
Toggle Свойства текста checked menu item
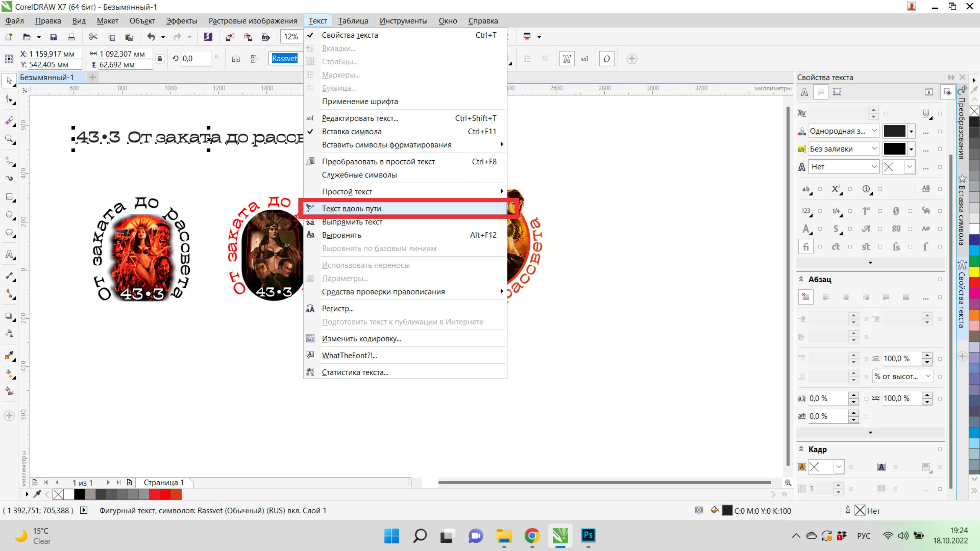[x=350, y=35]
